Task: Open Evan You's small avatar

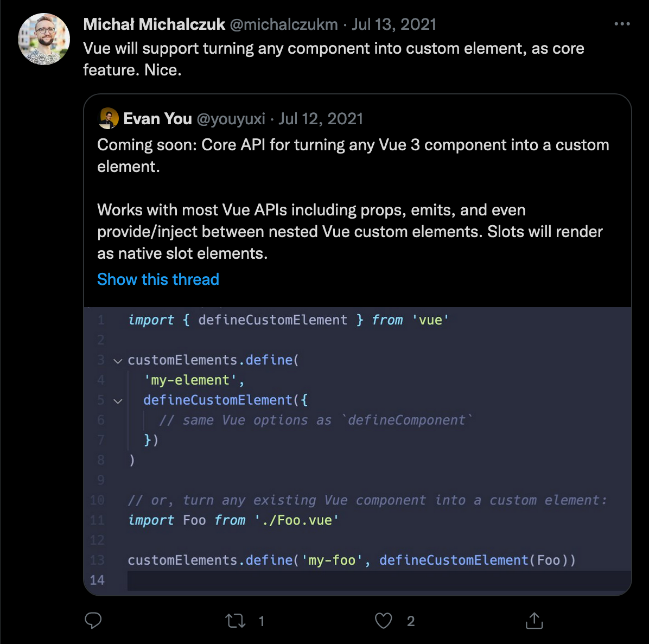Action: pyautogui.click(x=108, y=118)
